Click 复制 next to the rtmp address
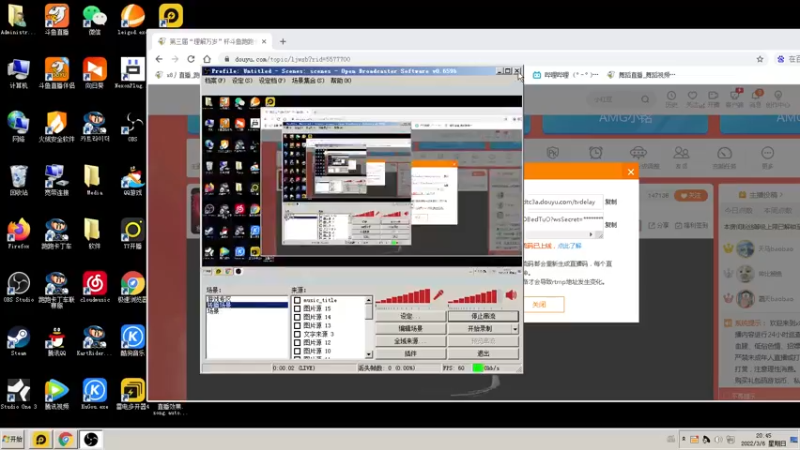Screen dimensions: 800x450 pos(611,202)
